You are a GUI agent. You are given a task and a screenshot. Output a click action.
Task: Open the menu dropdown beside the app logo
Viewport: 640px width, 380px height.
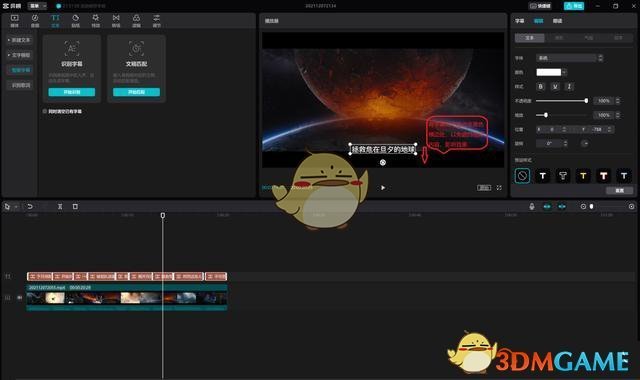tap(38, 6)
